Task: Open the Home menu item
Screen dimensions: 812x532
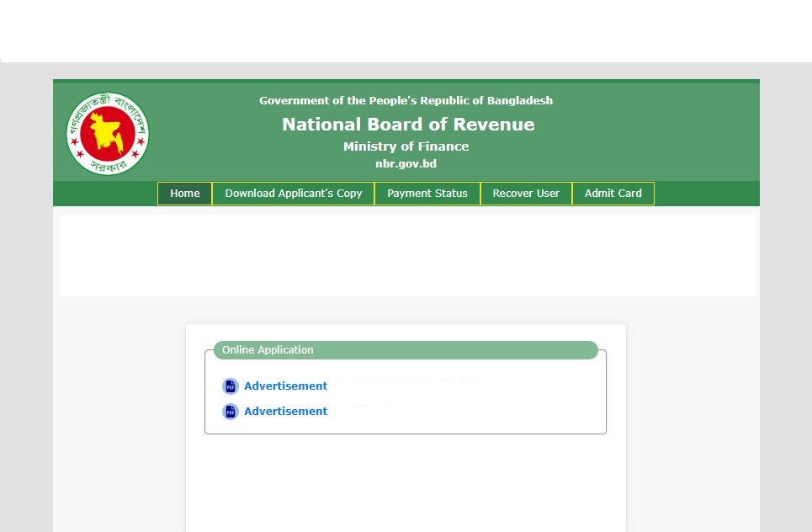Action: point(185,194)
